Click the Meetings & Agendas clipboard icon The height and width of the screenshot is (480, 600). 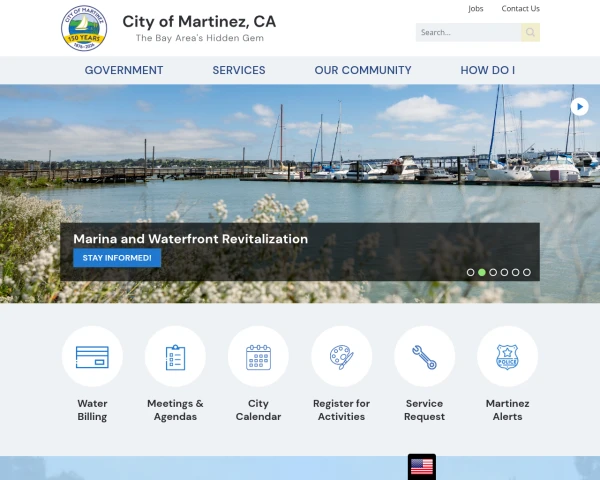175,357
